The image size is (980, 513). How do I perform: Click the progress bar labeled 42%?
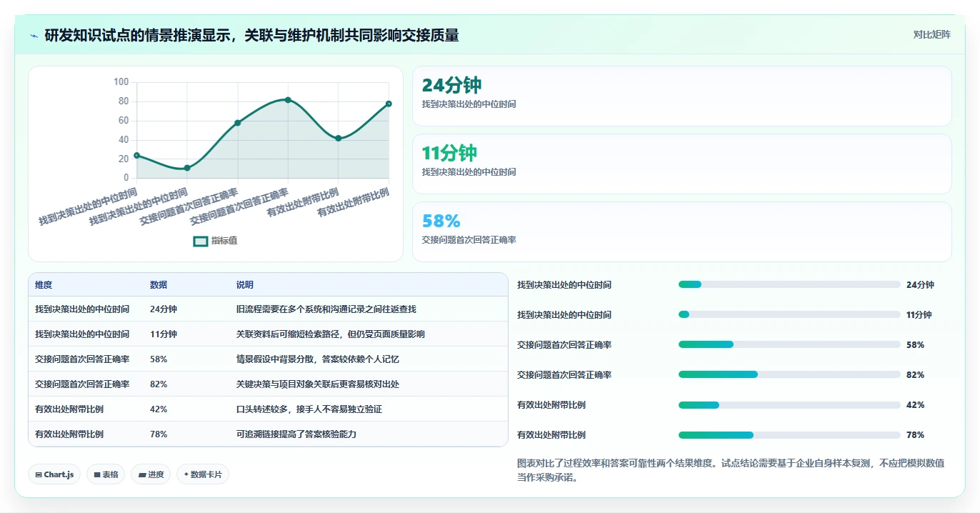pyautogui.click(x=789, y=404)
